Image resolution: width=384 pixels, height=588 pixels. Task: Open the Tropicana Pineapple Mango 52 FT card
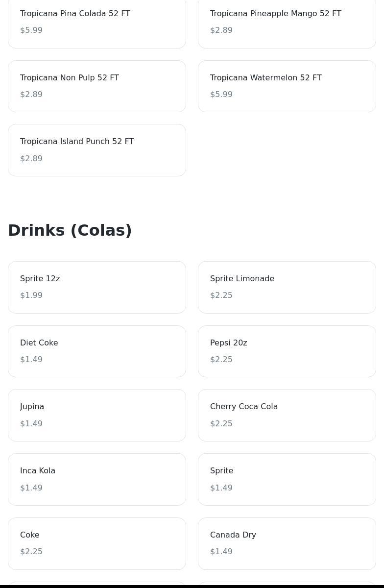click(287, 22)
